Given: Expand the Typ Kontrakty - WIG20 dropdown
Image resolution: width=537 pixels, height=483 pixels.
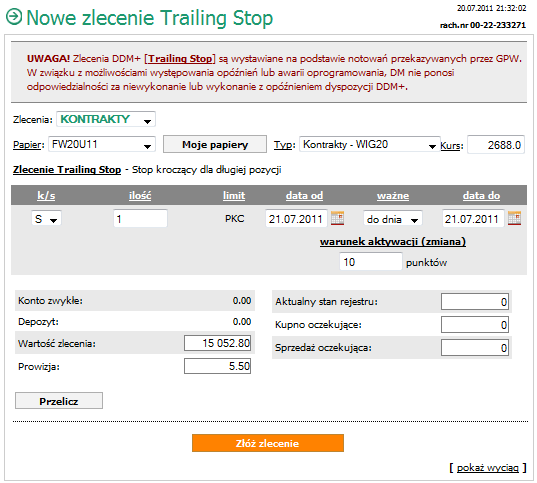Looking at the screenshot, I should (x=370, y=145).
